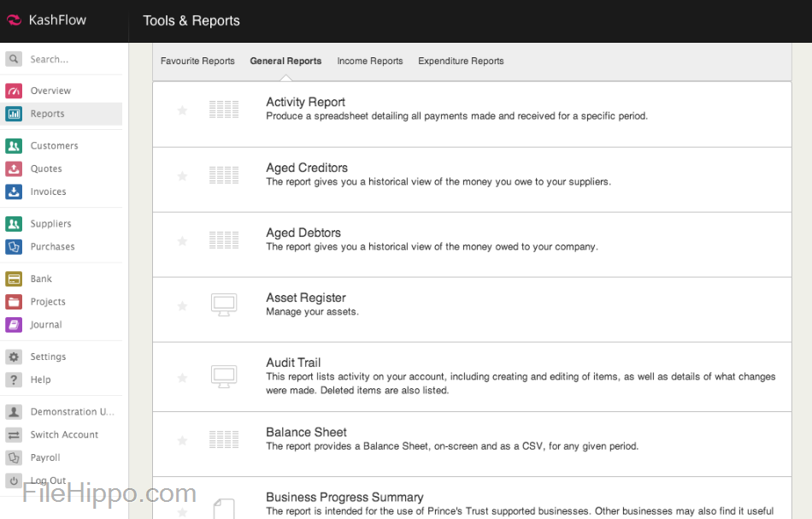
Task: Open Settings from the sidebar
Action: pos(49,356)
